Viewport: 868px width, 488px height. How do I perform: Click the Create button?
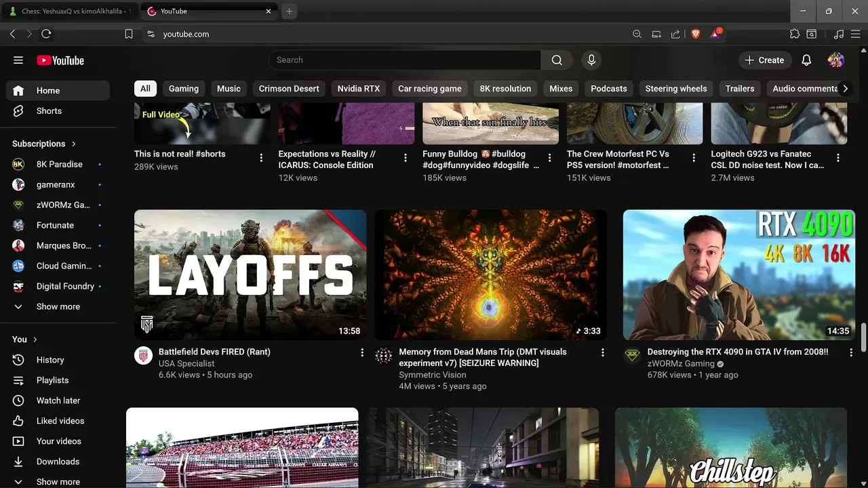764,60
